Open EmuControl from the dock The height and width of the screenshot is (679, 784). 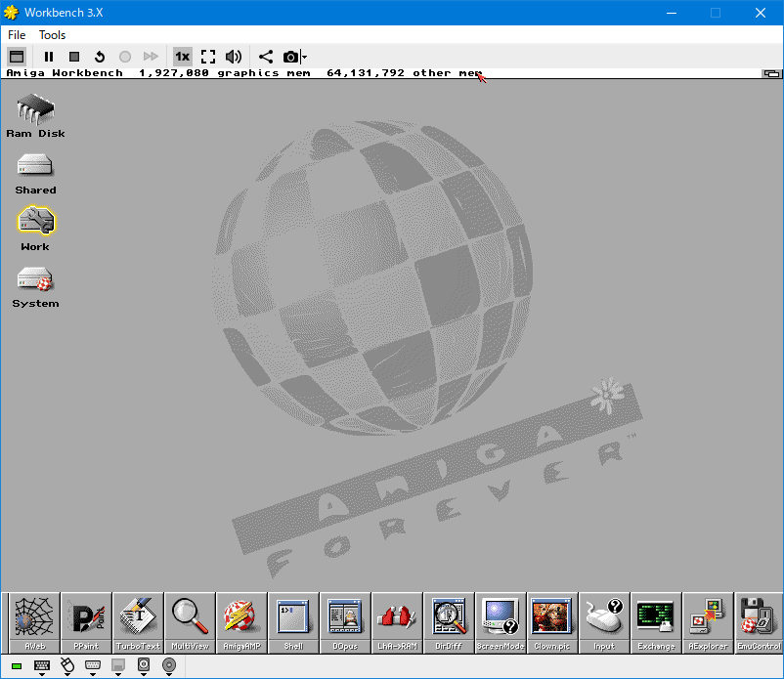click(x=759, y=622)
